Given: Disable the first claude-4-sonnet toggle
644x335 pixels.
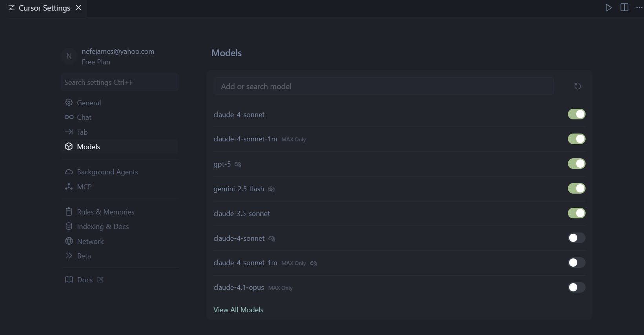Looking at the screenshot, I should click(x=576, y=114).
